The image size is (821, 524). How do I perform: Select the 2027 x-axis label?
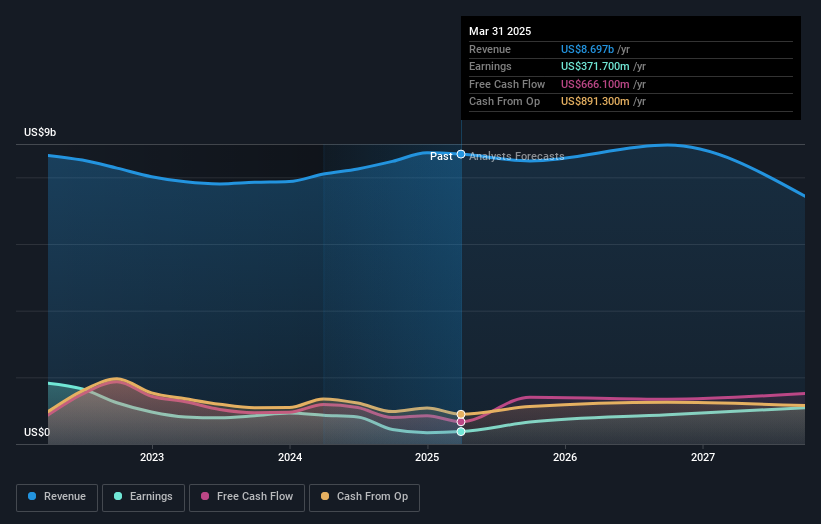pos(703,457)
